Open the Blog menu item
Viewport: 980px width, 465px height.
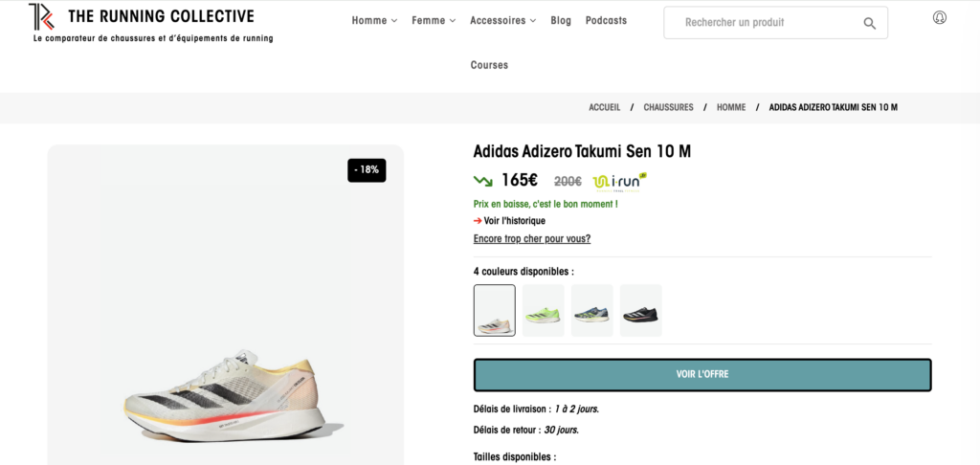click(x=561, y=20)
